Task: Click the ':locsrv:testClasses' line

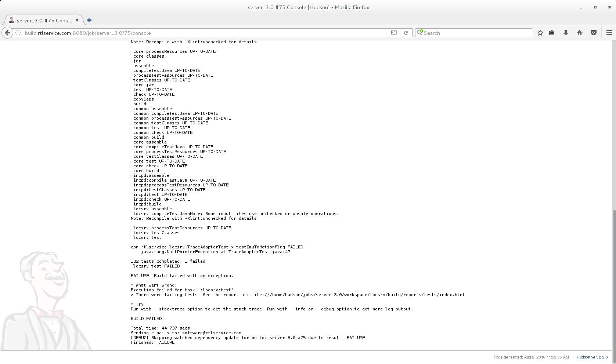Action: pyautogui.click(x=155, y=233)
